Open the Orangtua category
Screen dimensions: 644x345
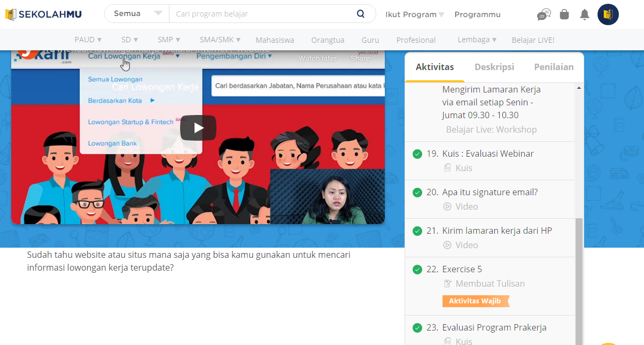328,40
